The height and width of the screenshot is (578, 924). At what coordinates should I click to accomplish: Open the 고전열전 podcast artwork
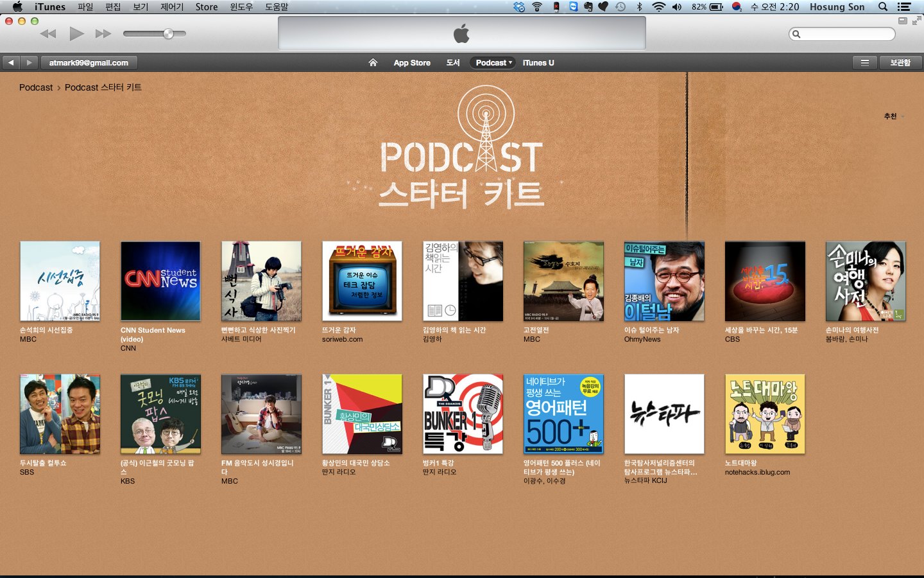[563, 281]
